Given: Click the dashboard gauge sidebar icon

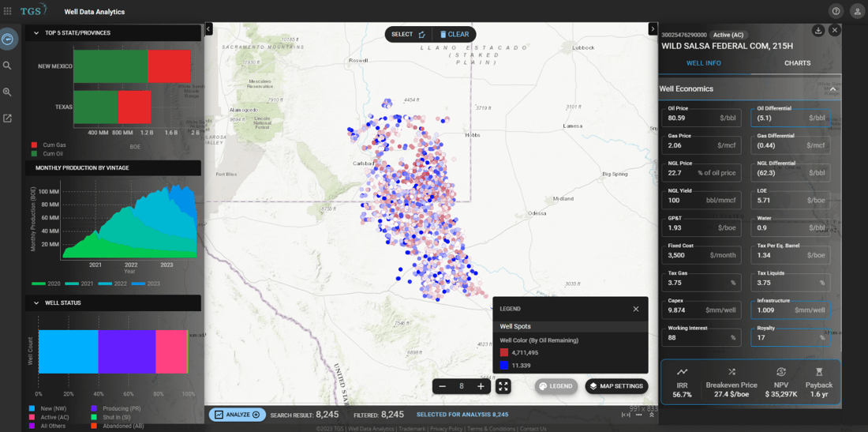Looking at the screenshot, I should (x=8, y=39).
